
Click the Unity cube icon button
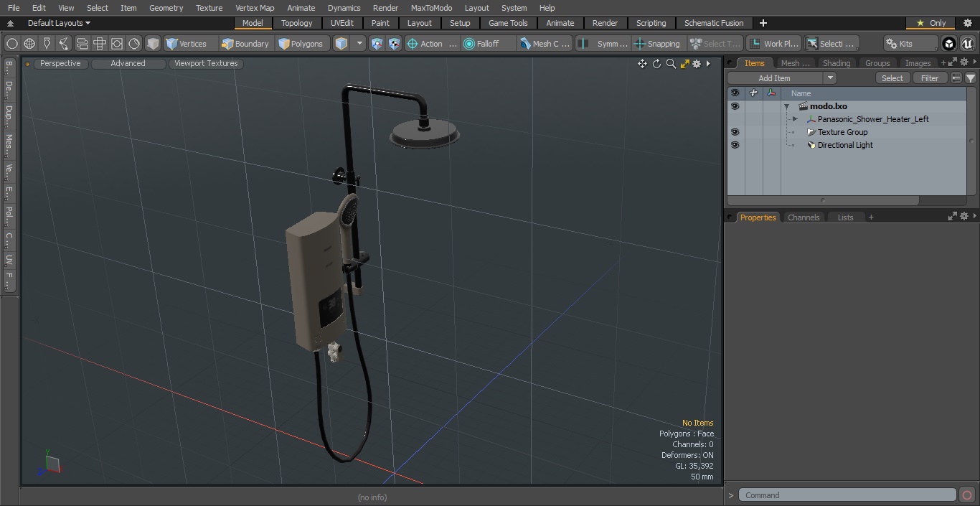tap(949, 44)
